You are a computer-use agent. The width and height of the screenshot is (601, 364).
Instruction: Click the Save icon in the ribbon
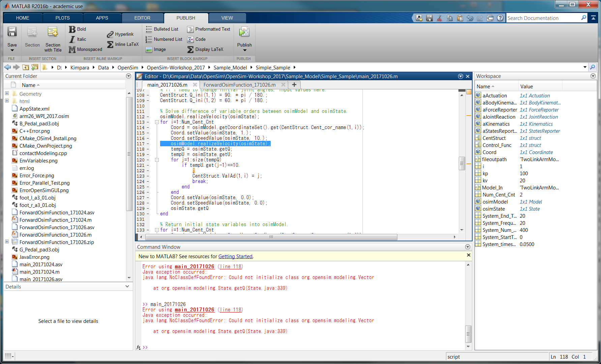click(12, 32)
